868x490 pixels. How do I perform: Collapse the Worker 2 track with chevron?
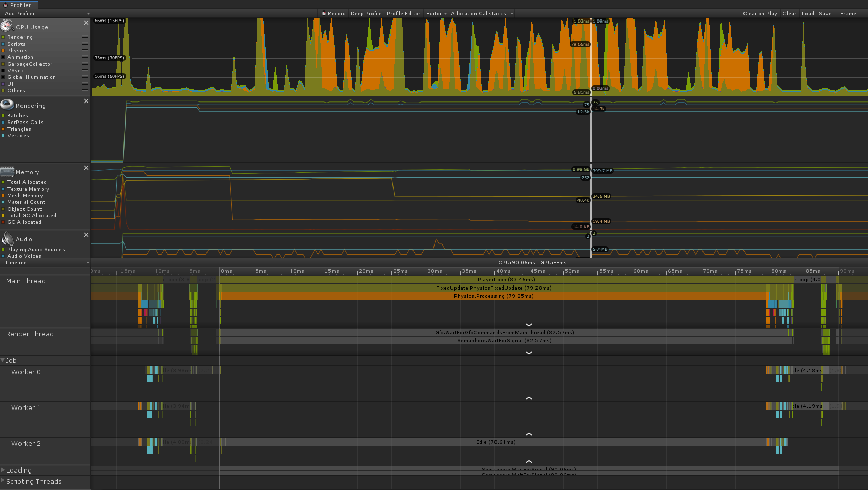click(x=529, y=462)
